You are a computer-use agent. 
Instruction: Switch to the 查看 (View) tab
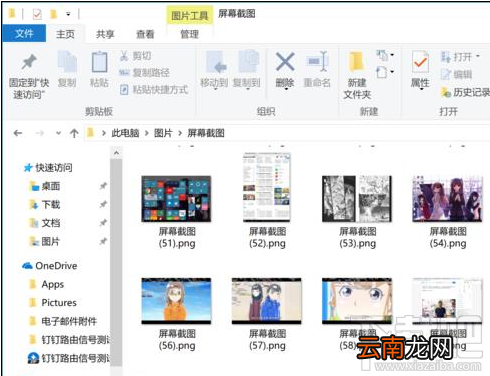(x=145, y=34)
